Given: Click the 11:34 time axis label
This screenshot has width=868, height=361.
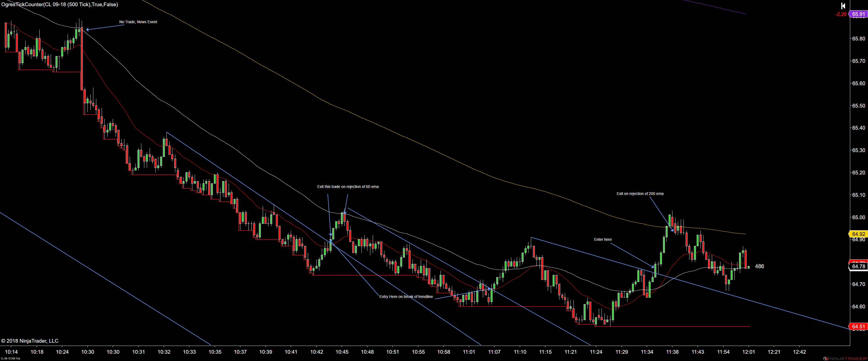Looking at the screenshot, I should (x=647, y=352).
